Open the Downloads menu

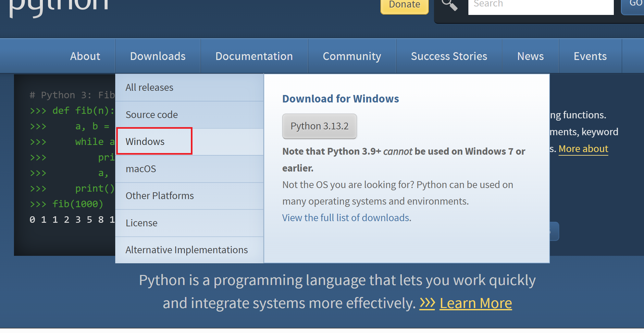coord(158,56)
